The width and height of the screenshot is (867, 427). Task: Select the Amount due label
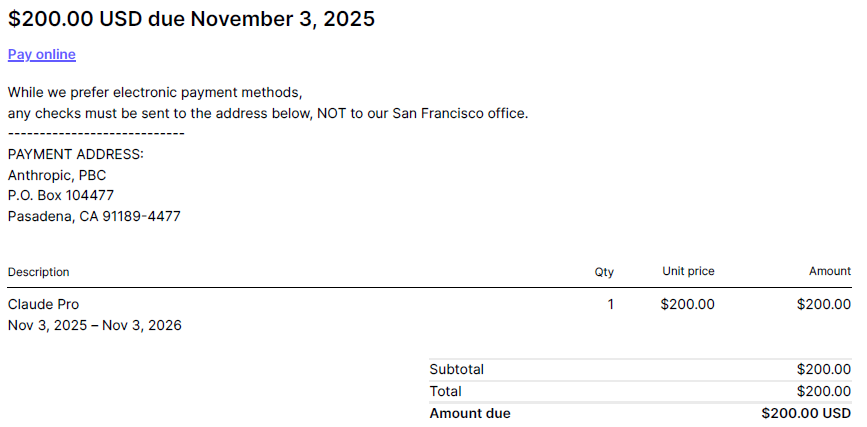click(x=469, y=413)
